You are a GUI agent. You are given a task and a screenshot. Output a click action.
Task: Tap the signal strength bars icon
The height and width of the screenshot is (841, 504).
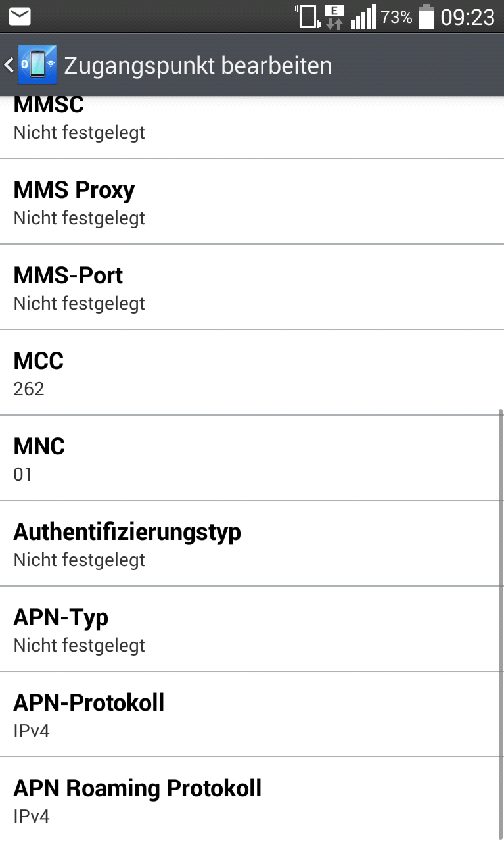point(363,16)
